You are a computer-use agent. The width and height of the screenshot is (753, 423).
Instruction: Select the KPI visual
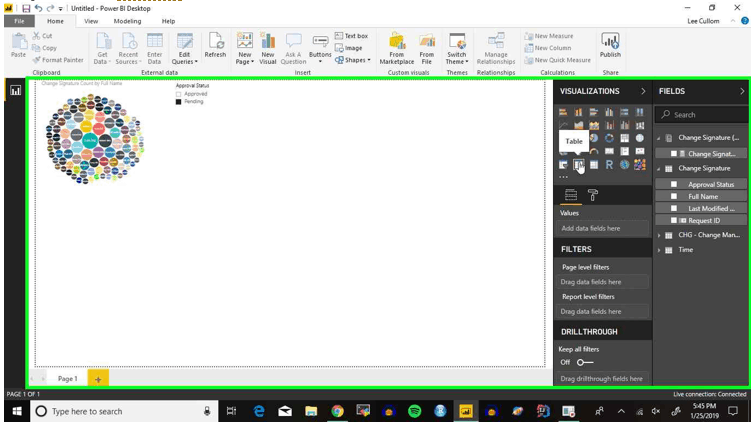coord(640,151)
